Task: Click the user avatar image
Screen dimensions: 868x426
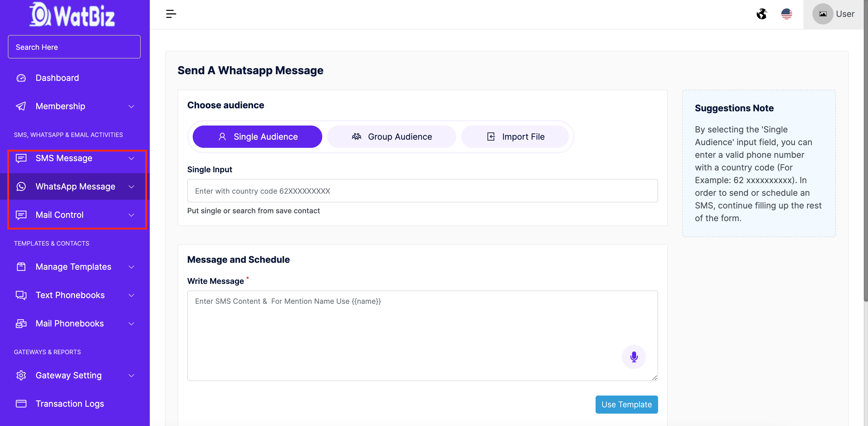Action: (822, 14)
